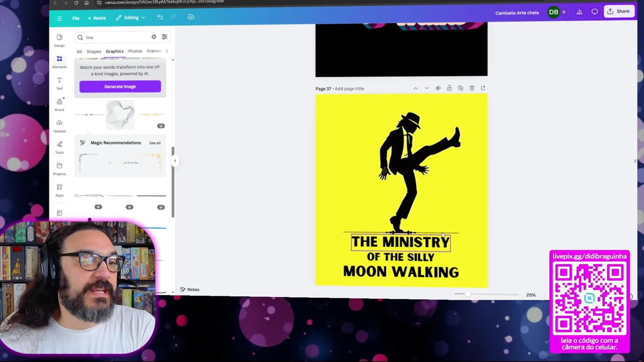
Task: Click the canva.com address bar URL
Action: point(165,3)
